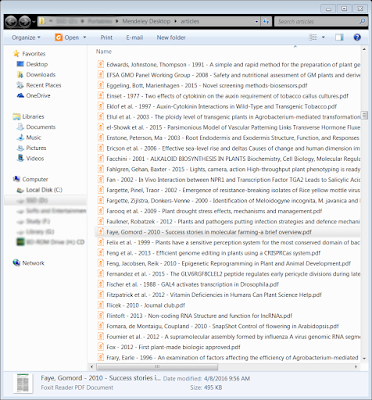The height and width of the screenshot is (400, 372).
Task: Click the E-mail toolbar command
Action: tap(134, 38)
